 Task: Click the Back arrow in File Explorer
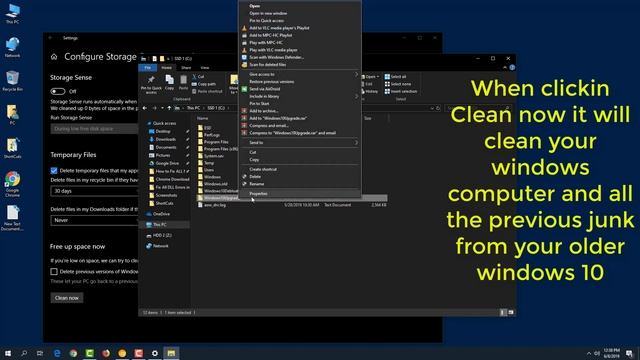[x=145, y=108]
